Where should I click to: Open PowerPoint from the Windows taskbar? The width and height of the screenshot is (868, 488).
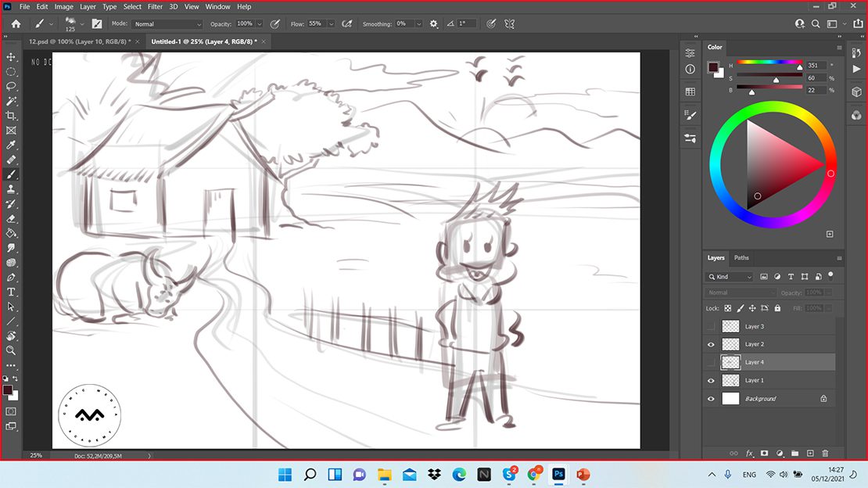(x=583, y=474)
